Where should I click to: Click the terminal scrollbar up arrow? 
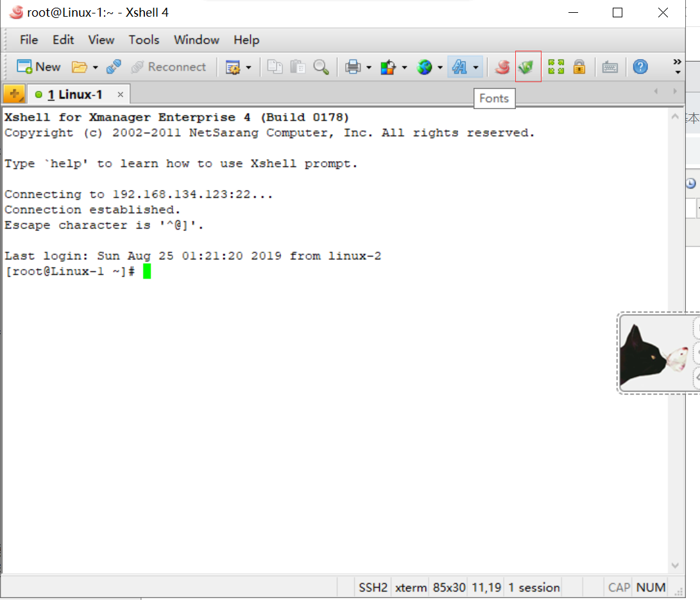click(675, 117)
